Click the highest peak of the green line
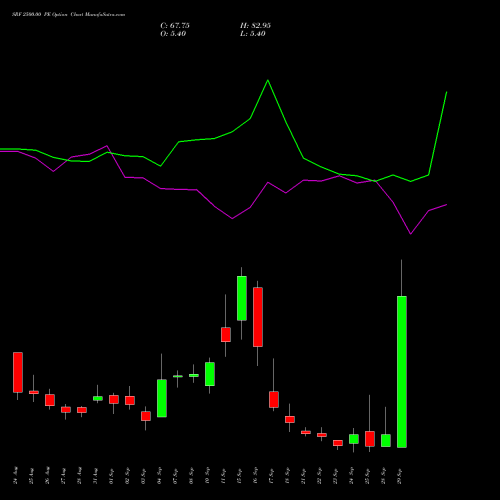500x500 pixels. tap(268, 80)
